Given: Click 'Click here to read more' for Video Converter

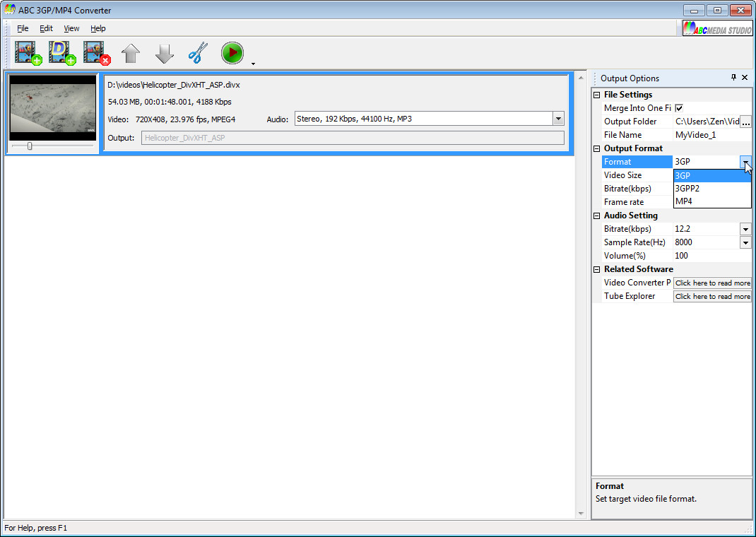Looking at the screenshot, I should tap(713, 283).
